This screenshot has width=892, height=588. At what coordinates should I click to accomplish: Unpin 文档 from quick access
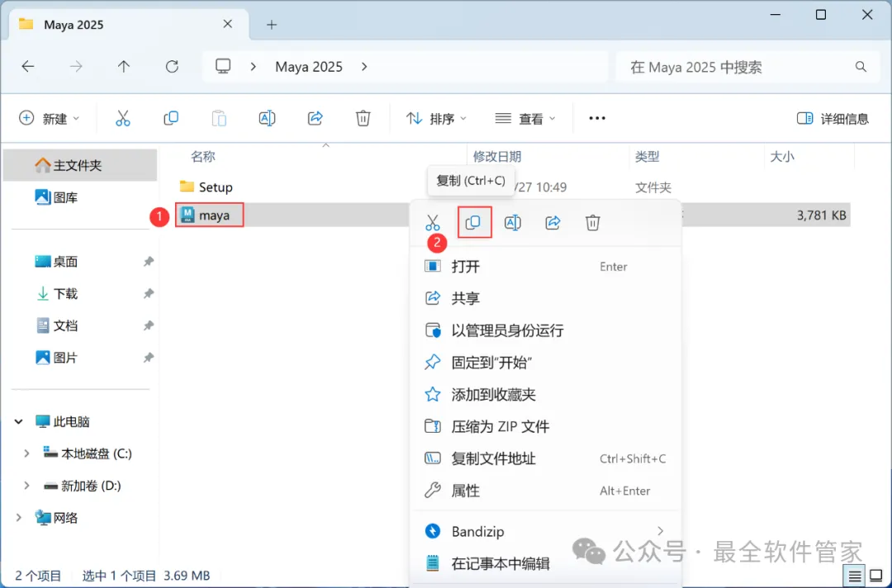[x=149, y=326]
